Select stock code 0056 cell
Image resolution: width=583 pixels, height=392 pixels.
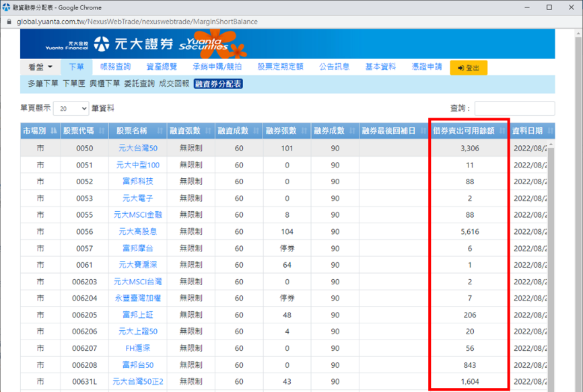tap(84, 231)
